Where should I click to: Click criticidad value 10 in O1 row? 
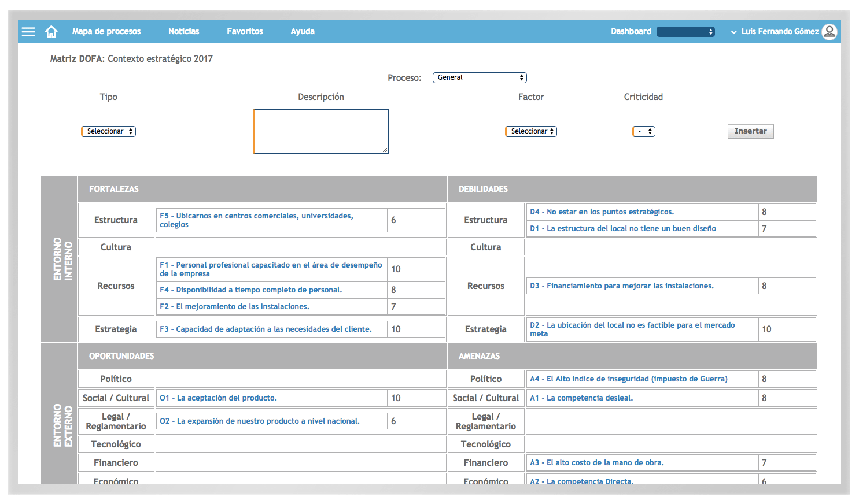[396, 398]
